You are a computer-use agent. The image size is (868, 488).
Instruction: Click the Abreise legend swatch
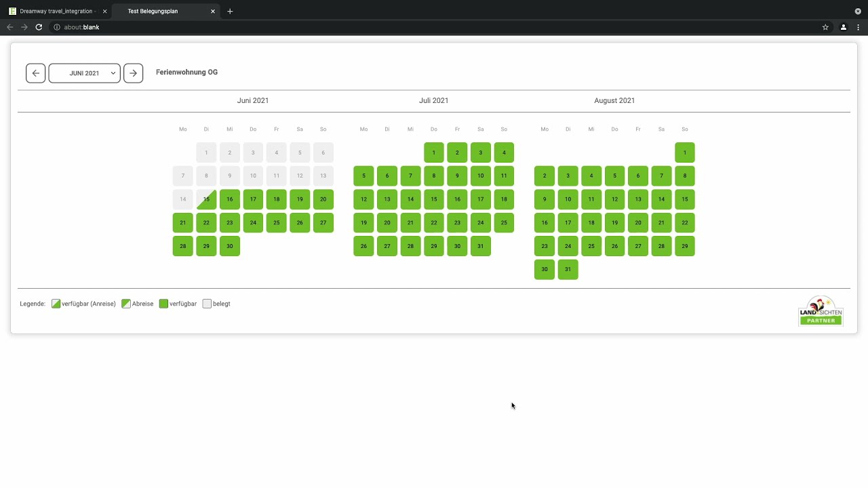(x=126, y=304)
